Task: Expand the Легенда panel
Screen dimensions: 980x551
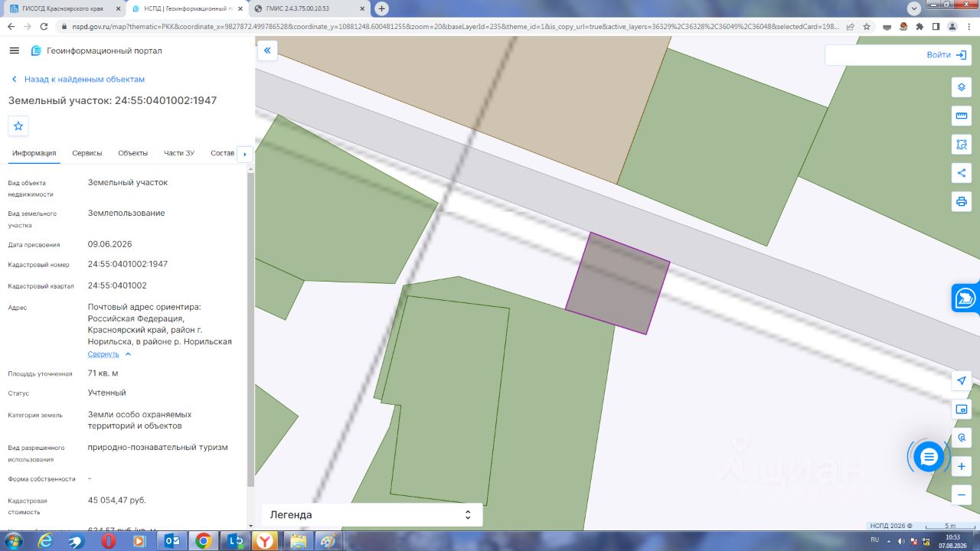Action: [x=372, y=515]
